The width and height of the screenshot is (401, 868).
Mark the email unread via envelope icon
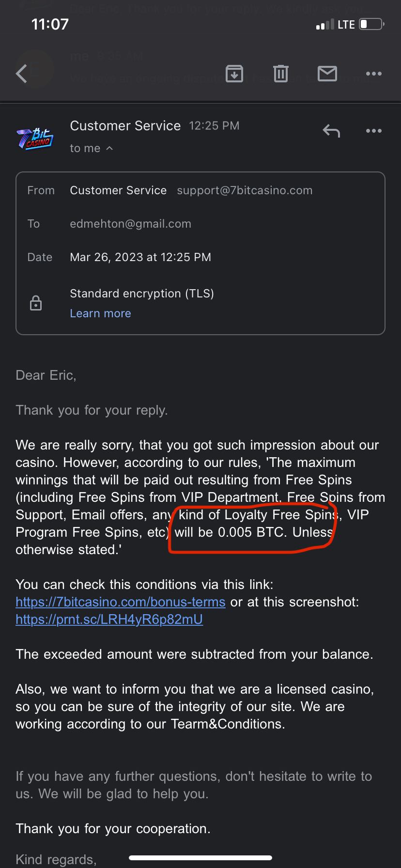(x=327, y=74)
